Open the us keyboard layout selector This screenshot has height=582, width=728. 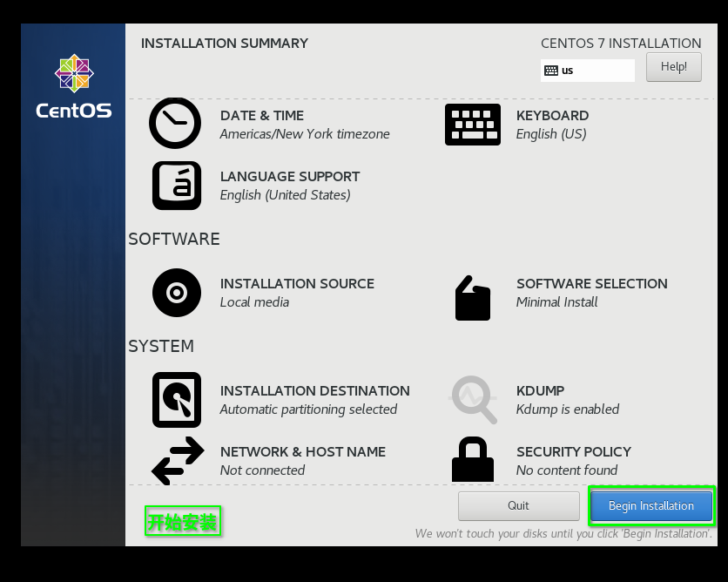[x=587, y=71]
